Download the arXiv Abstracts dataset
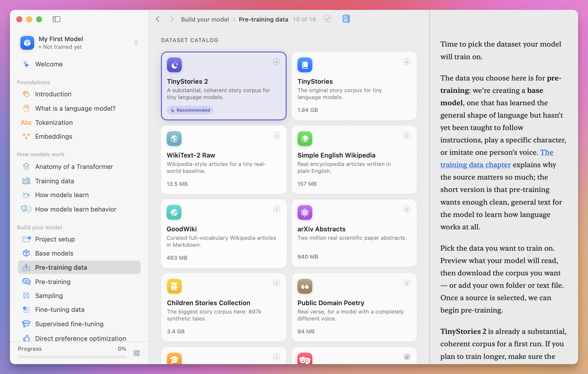This screenshot has width=588, height=374. (x=407, y=209)
